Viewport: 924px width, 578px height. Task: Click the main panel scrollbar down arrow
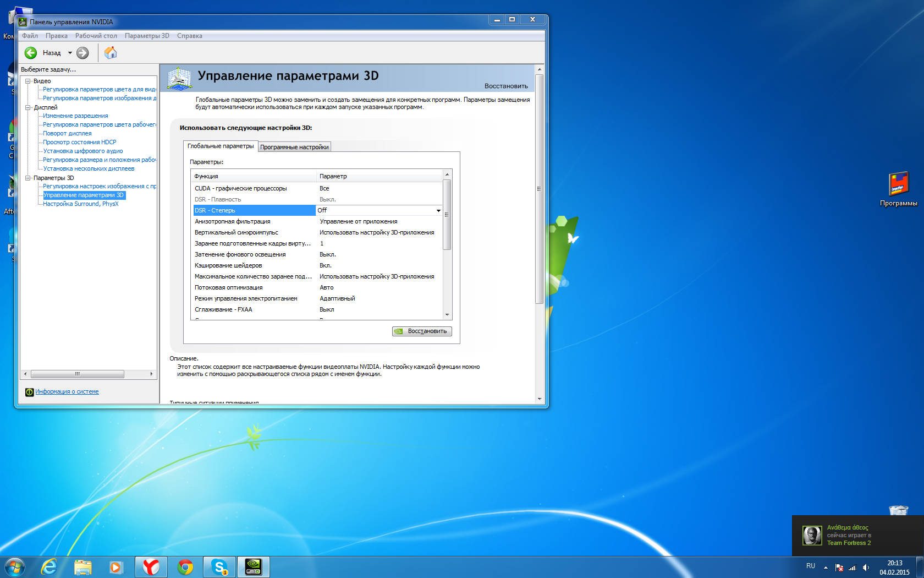click(x=540, y=399)
